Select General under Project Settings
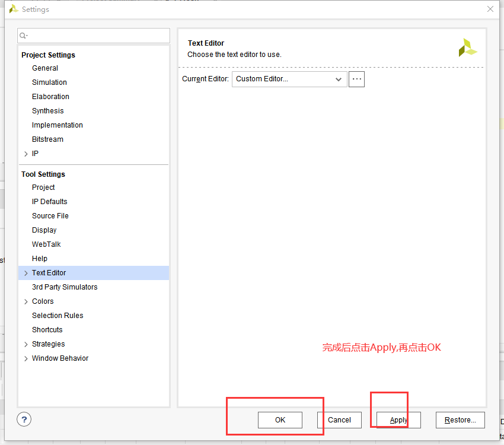This screenshot has width=504, height=445. click(45, 68)
